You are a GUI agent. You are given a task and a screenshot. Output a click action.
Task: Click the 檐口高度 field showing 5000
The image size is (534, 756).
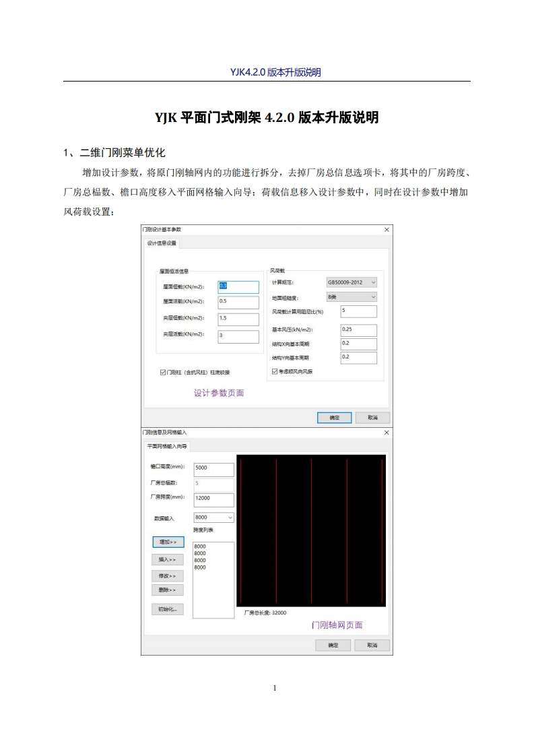coord(213,468)
